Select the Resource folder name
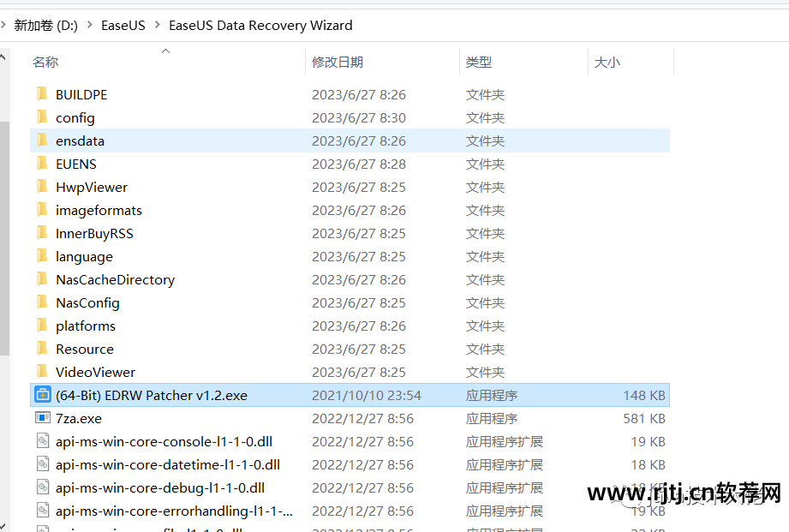This screenshot has width=789, height=532. click(x=85, y=350)
